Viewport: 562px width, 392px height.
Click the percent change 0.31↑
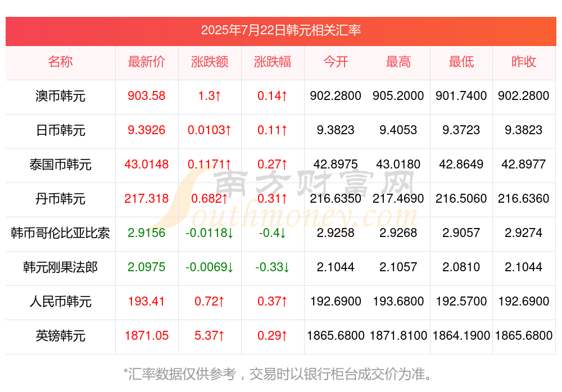273,198
